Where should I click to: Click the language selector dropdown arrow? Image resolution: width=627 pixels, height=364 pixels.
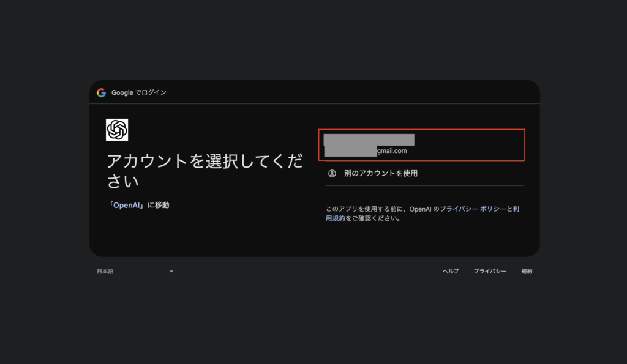(171, 272)
